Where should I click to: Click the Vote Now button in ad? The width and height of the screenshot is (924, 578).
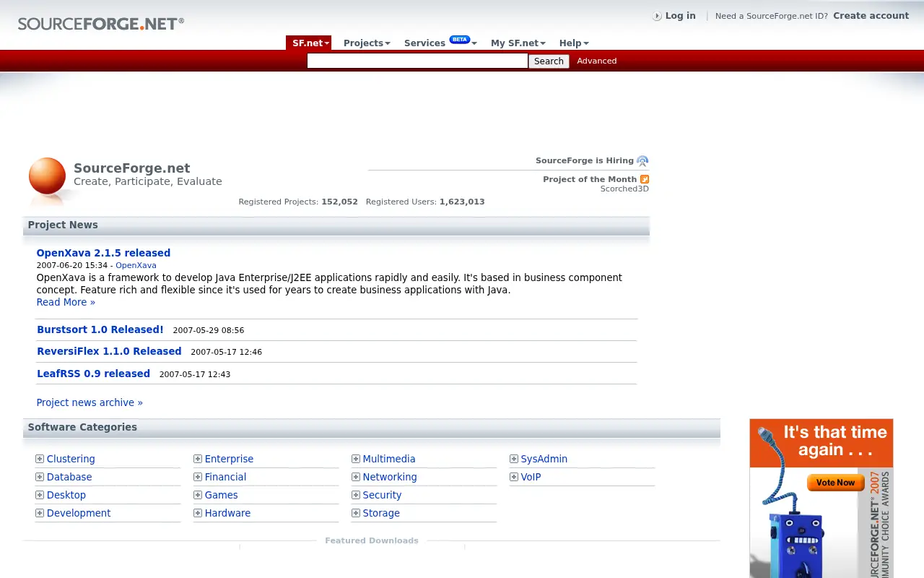pos(835,483)
